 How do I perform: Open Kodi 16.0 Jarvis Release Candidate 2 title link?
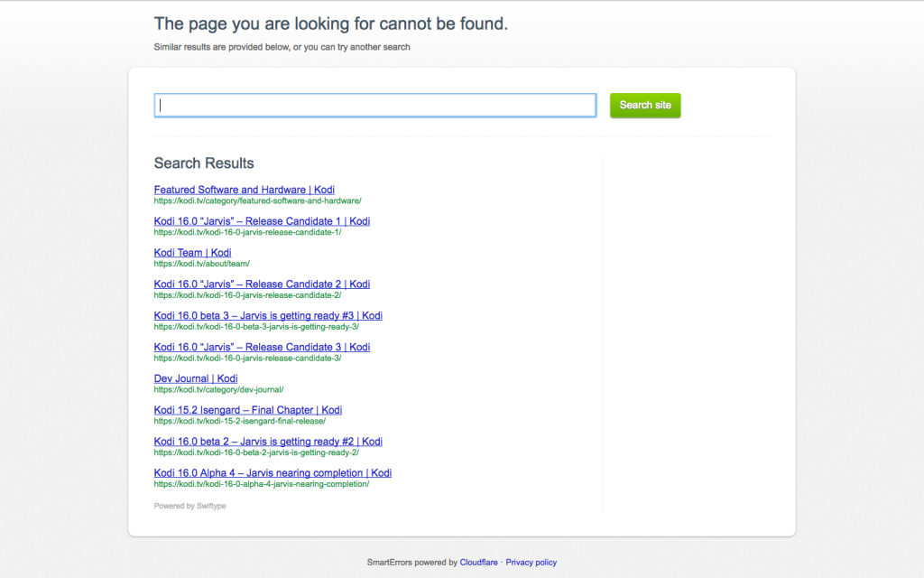tap(262, 284)
